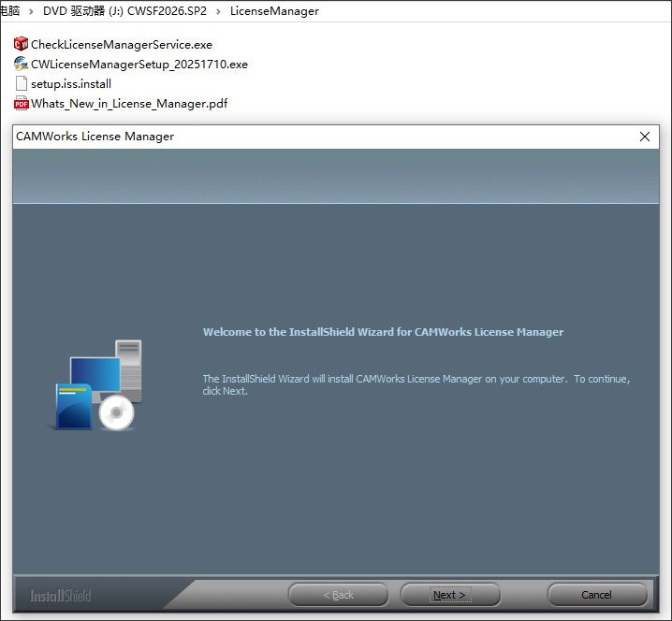This screenshot has height=621, width=672.
Task: Select the setup.iss.install file name
Action: click(71, 84)
